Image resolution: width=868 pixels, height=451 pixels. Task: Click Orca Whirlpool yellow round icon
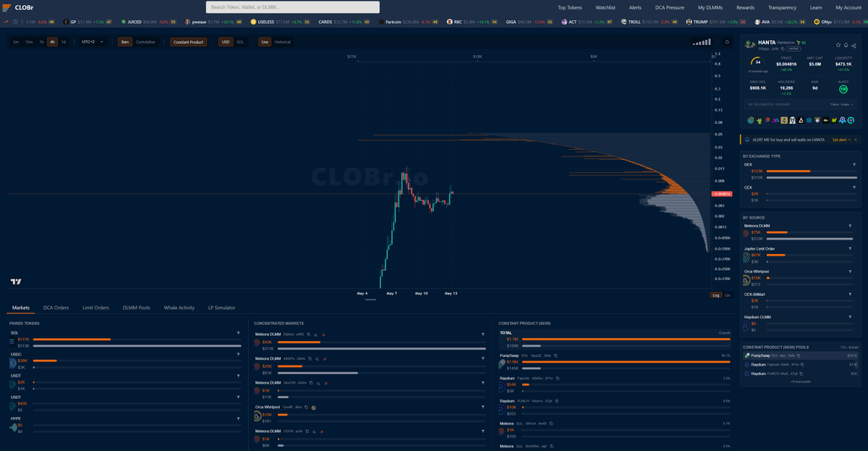(x=314, y=407)
